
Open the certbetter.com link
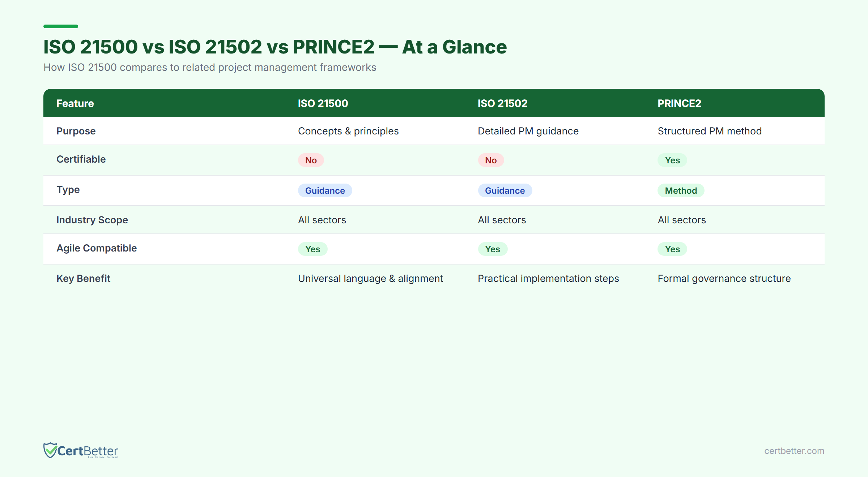(794, 451)
